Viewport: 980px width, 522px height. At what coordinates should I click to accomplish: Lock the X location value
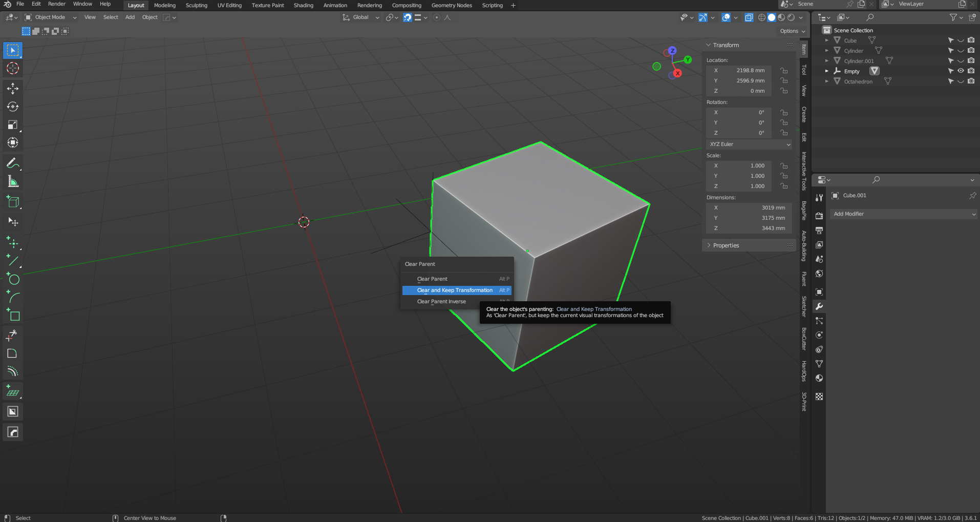pyautogui.click(x=784, y=71)
